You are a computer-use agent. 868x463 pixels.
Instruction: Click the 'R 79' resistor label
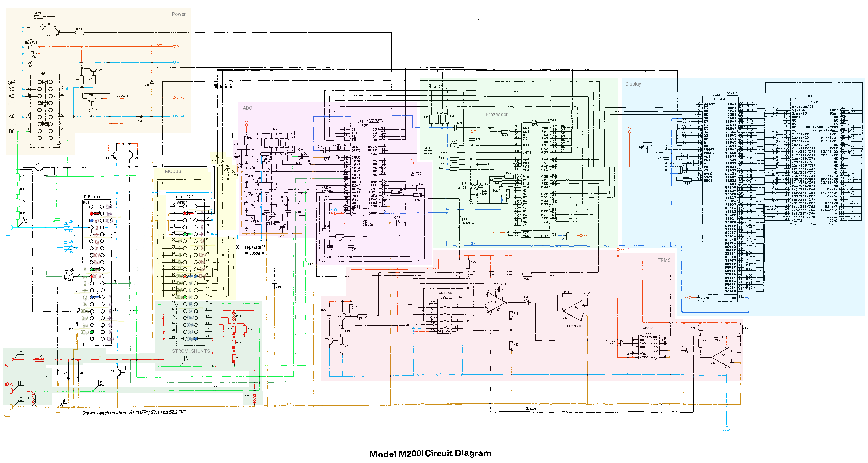(x=38, y=13)
